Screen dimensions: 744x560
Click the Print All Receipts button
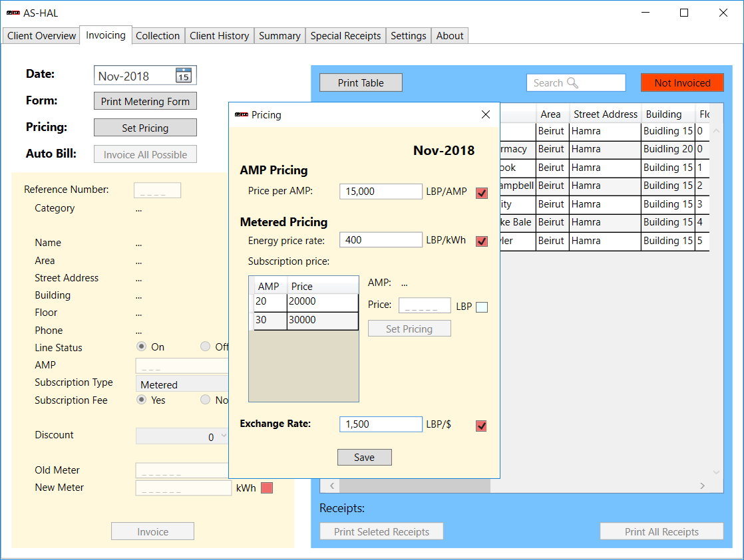click(x=661, y=531)
